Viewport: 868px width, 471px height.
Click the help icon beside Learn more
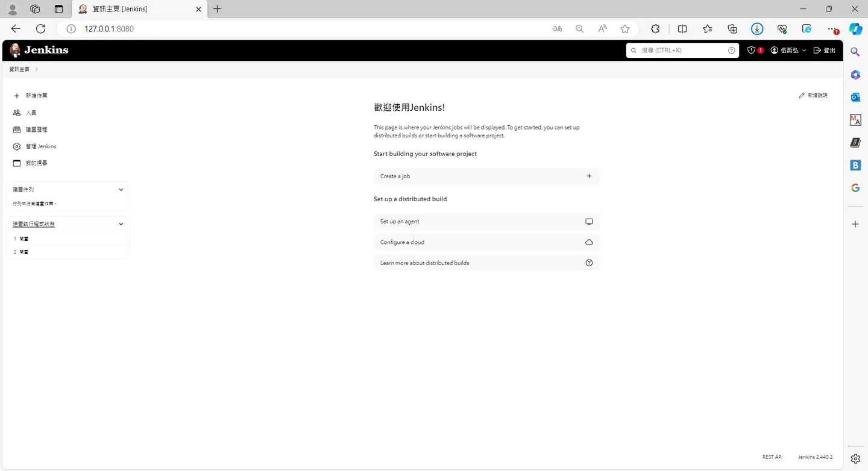589,263
